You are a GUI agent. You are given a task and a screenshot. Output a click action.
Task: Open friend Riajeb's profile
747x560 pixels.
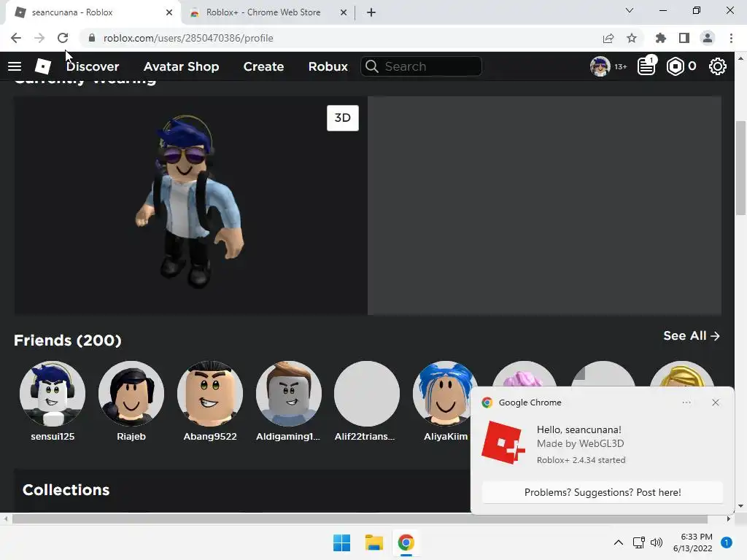[x=131, y=401]
